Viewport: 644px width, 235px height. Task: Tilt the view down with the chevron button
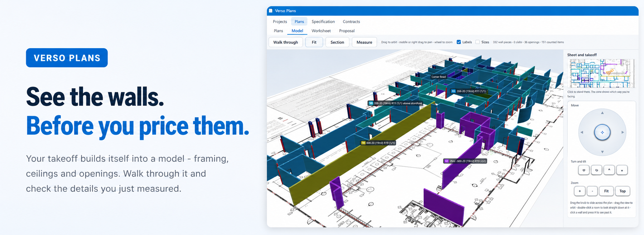tap(622, 170)
